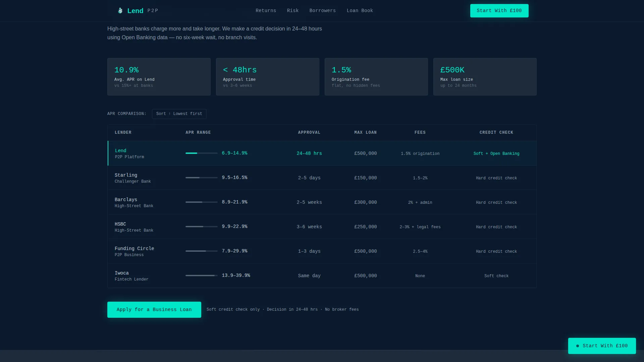Click the 3–6 weeks approval cell
644x362 pixels.
(309, 227)
